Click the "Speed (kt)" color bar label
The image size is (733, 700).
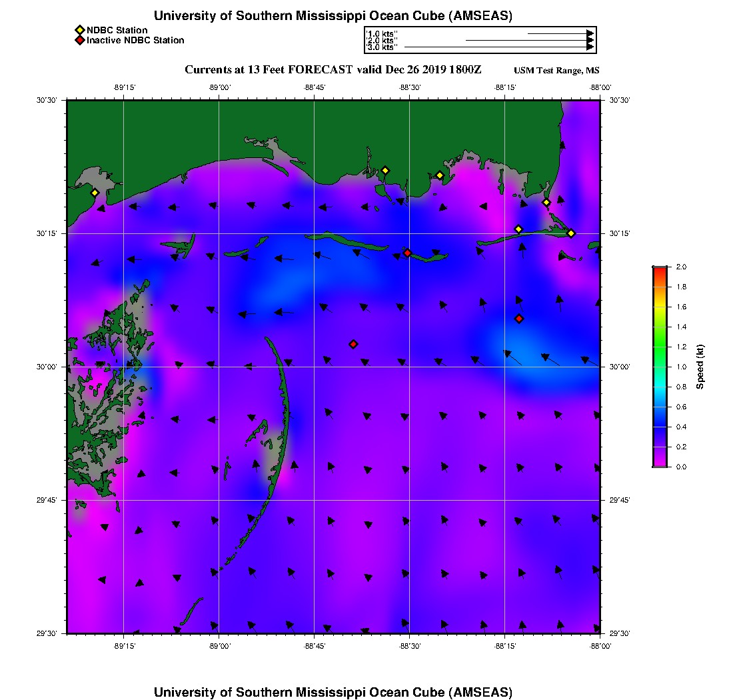pyautogui.click(x=700, y=367)
